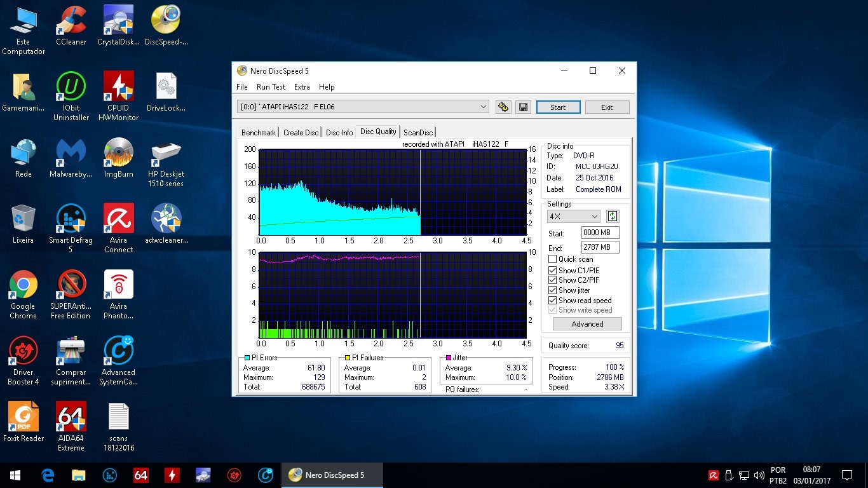The image size is (868, 488).
Task: Open Advanced SystemCare desktop icon
Action: [x=119, y=361]
